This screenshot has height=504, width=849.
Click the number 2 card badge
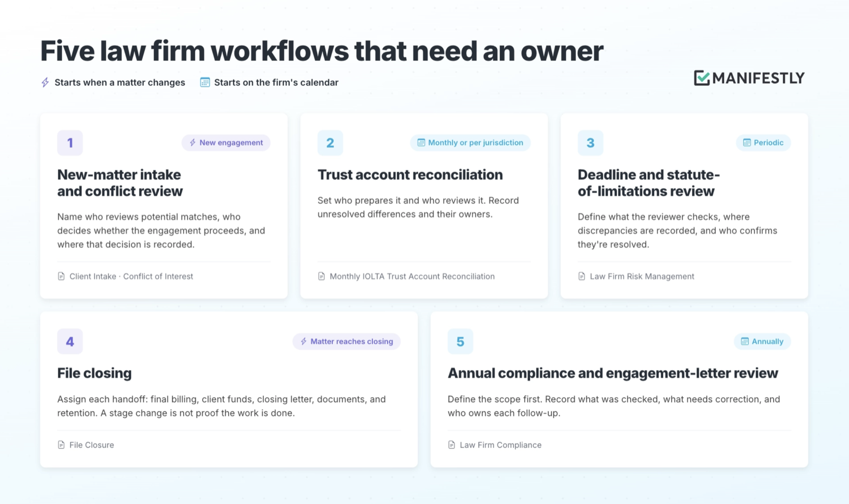point(330,143)
